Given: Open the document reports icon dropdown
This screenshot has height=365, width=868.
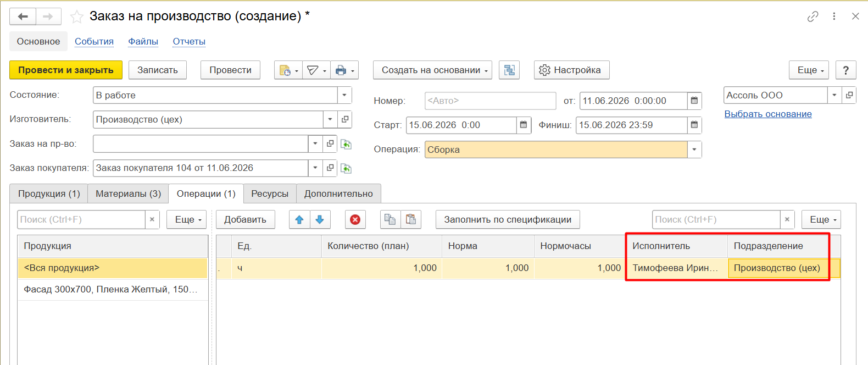Looking at the screenshot, I should (x=288, y=70).
